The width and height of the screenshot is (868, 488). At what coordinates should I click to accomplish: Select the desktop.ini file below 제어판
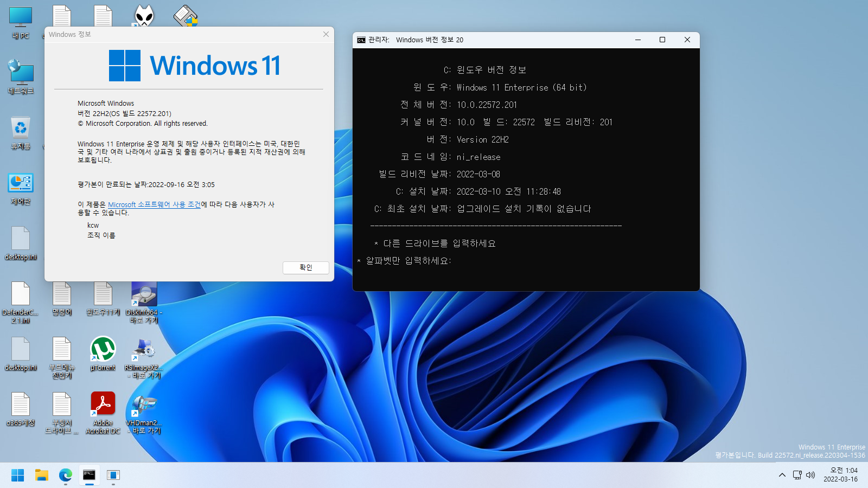(x=21, y=244)
